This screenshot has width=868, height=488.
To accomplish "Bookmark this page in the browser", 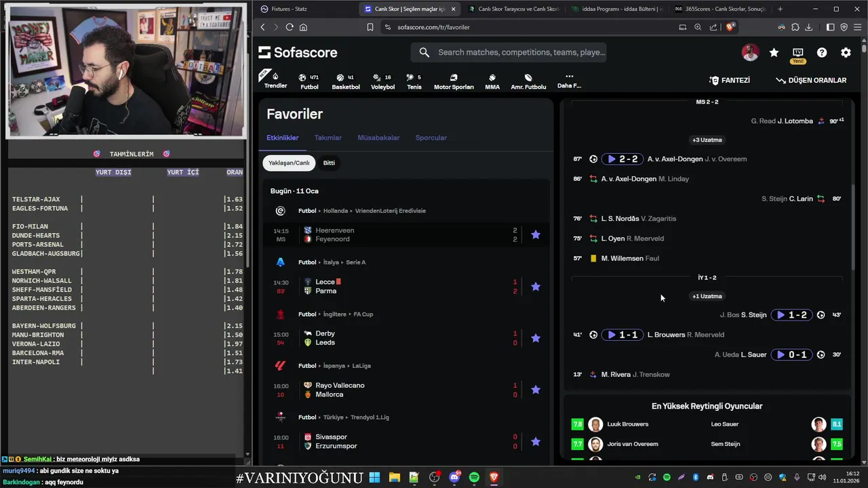I will 370,27.
